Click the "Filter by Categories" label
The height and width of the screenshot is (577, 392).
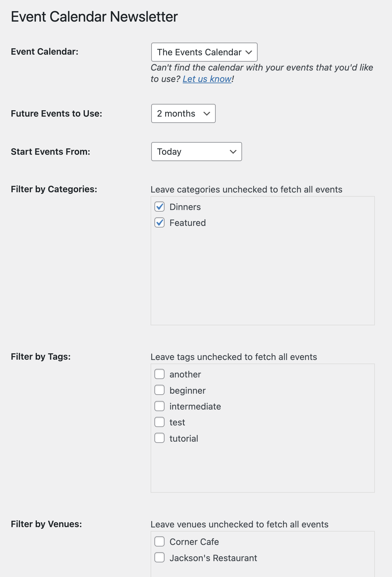pyautogui.click(x=54, y=189)
